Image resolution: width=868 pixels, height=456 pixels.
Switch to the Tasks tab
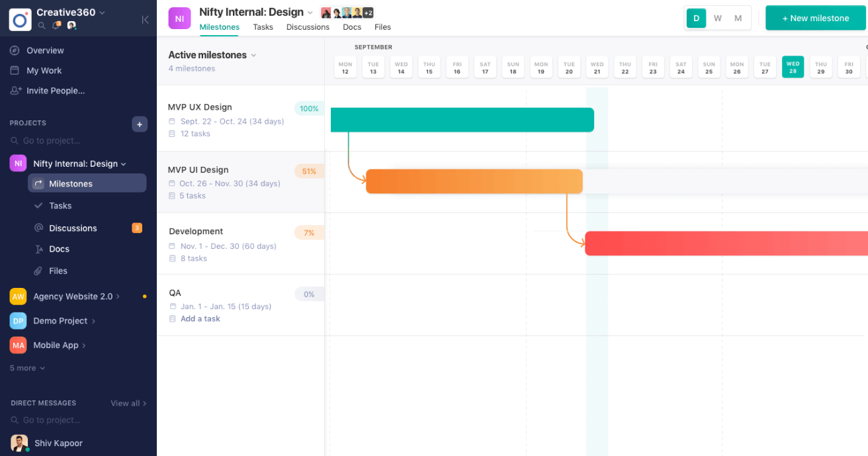point(263,27)
